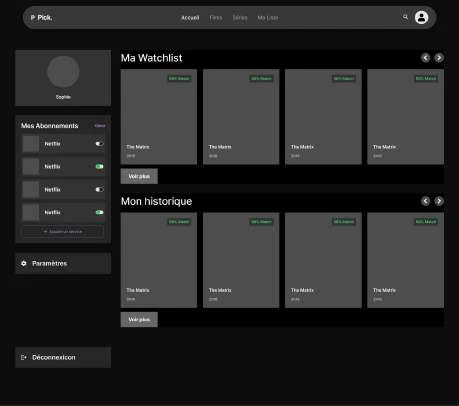Go to previous items in Ma Watchlist carousel
Viewport: 459px width, 406px height.
click(x=426, y=58)
